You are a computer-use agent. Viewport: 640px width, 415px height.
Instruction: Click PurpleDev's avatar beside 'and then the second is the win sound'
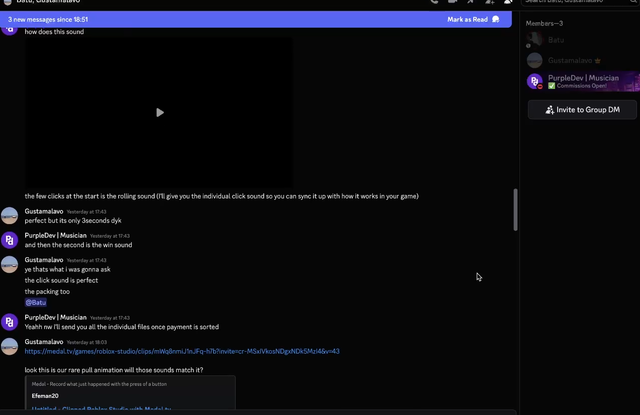(9, 240)
